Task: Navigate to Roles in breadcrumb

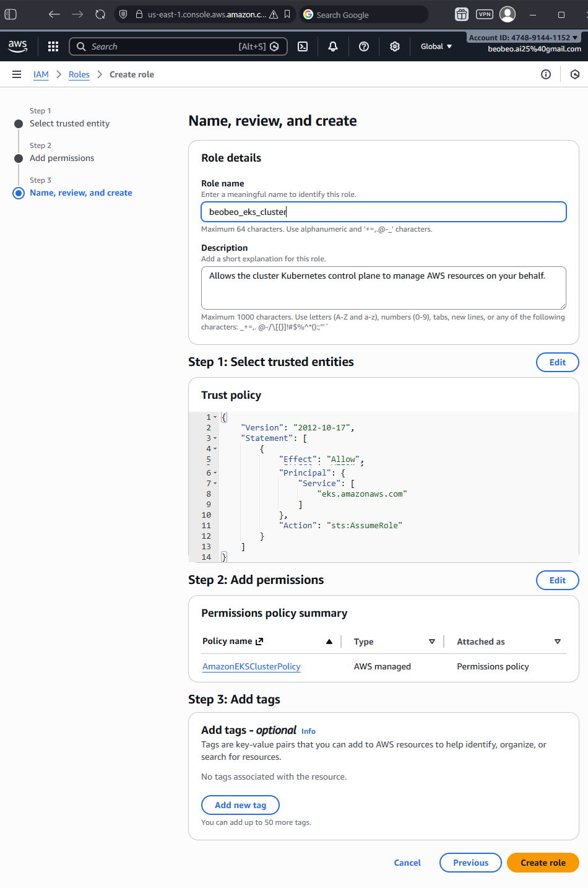Action: tap(79, 74)
